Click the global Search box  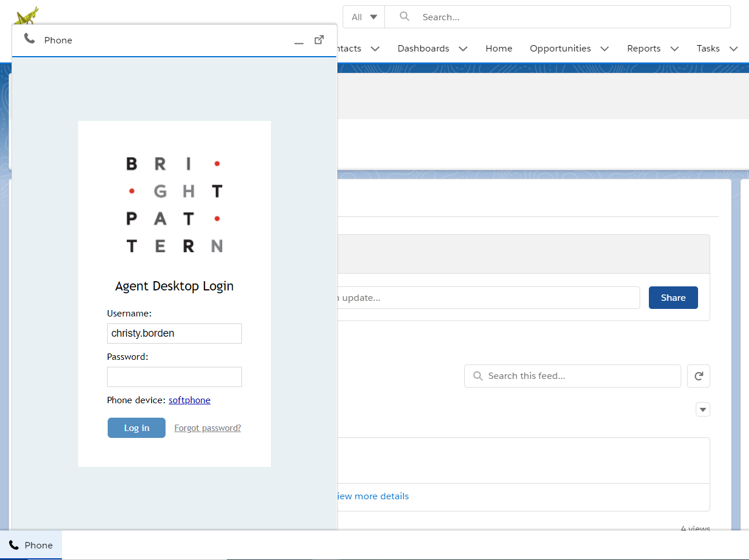(x=558, y=17)
